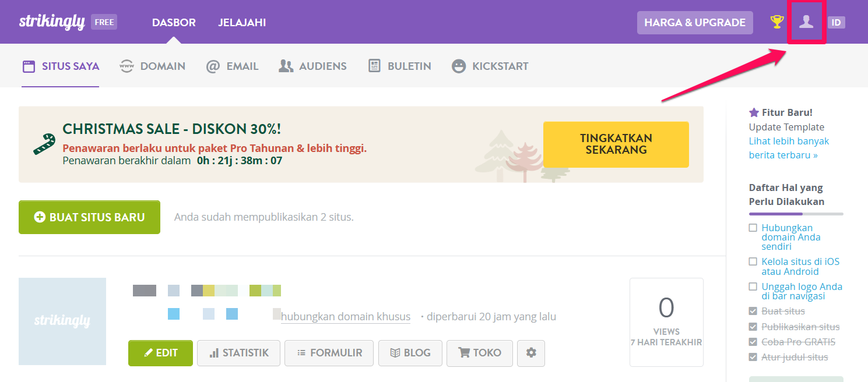Click Anda sudah mempublikasikan 2 situs text
The image size is (868, 382).
point(264,217)
